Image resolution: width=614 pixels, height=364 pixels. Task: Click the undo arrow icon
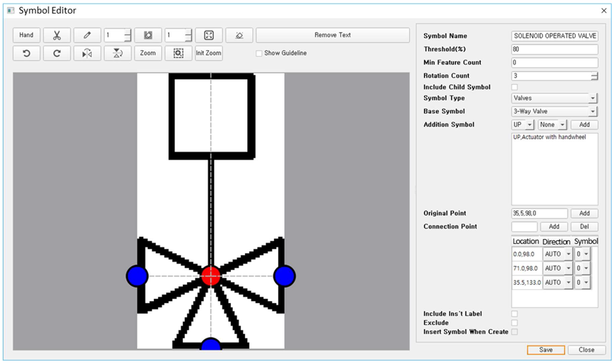coord(27,53)
